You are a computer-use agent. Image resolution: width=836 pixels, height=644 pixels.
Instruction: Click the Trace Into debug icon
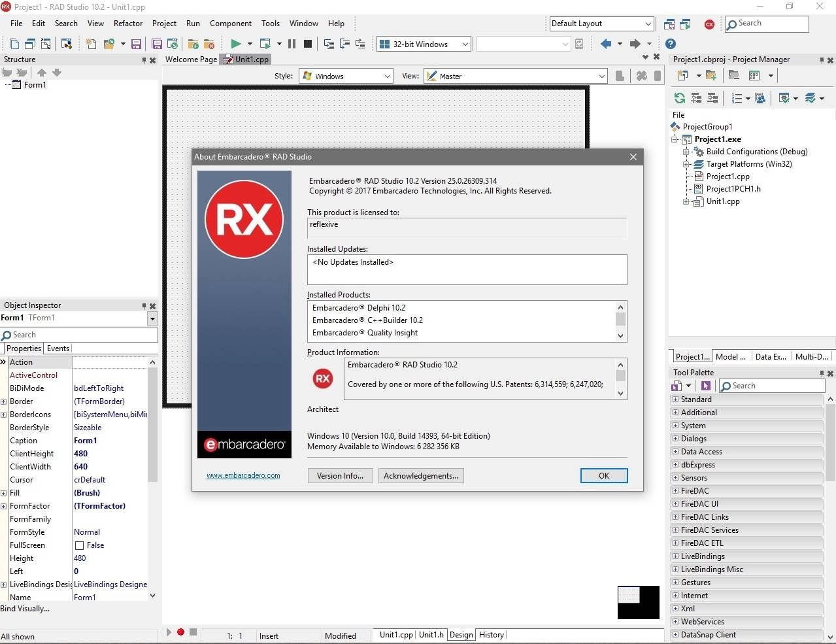pos(329,44)
